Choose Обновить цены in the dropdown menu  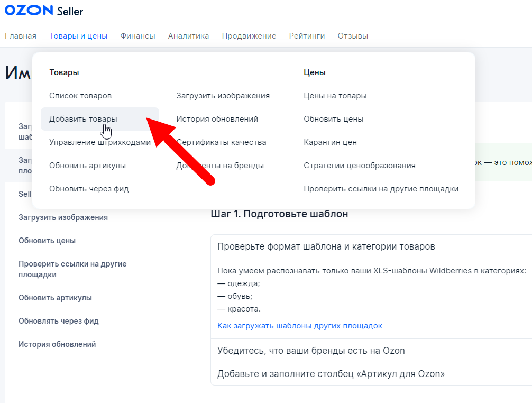click(x=334, y=119)
